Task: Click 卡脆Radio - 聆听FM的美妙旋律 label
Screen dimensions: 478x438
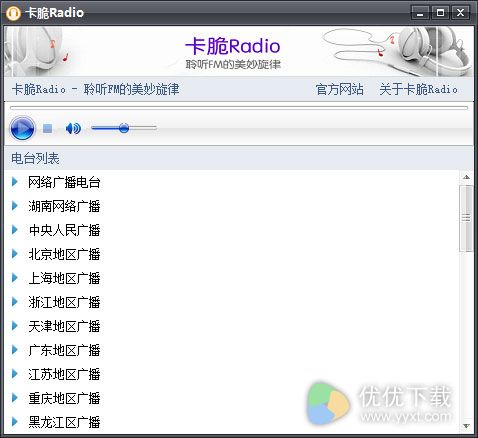Action: tap(95, 89)
